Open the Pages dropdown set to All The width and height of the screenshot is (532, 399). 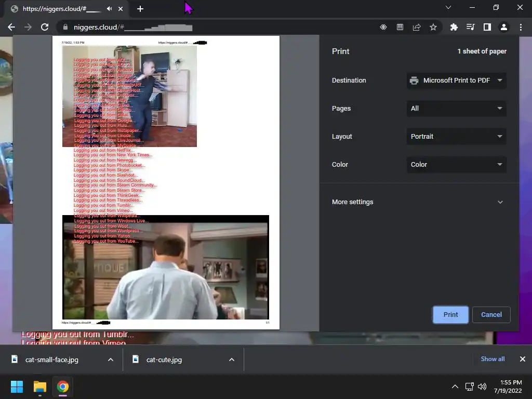coord(456,109)
